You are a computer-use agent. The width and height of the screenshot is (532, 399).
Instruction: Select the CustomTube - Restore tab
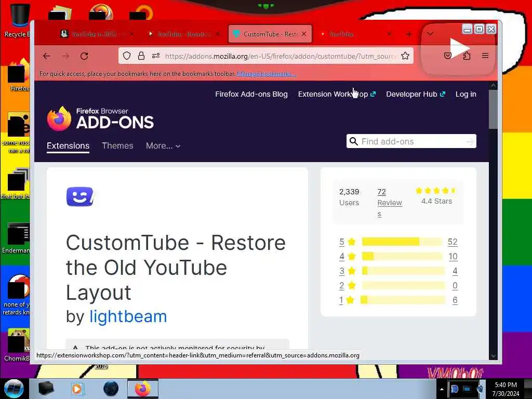pos(270,34)
